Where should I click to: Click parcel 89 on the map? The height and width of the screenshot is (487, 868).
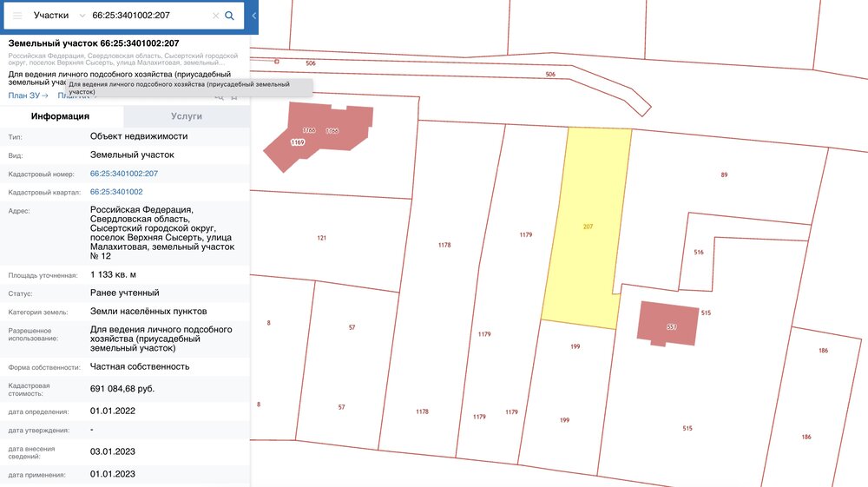[724, 174]
